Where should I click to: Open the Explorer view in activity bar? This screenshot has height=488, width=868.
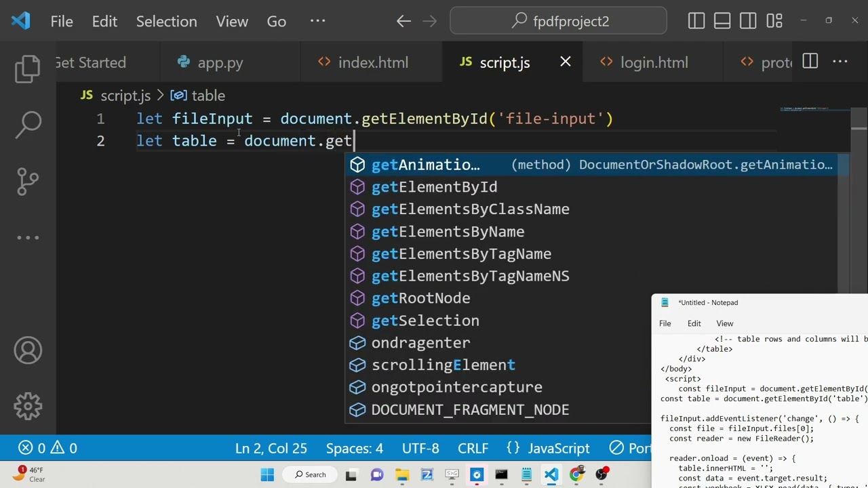click(28, 68)
